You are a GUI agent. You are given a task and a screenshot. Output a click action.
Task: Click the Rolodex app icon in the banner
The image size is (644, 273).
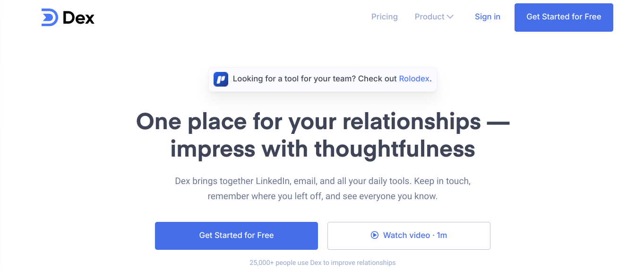coord(221,79)
